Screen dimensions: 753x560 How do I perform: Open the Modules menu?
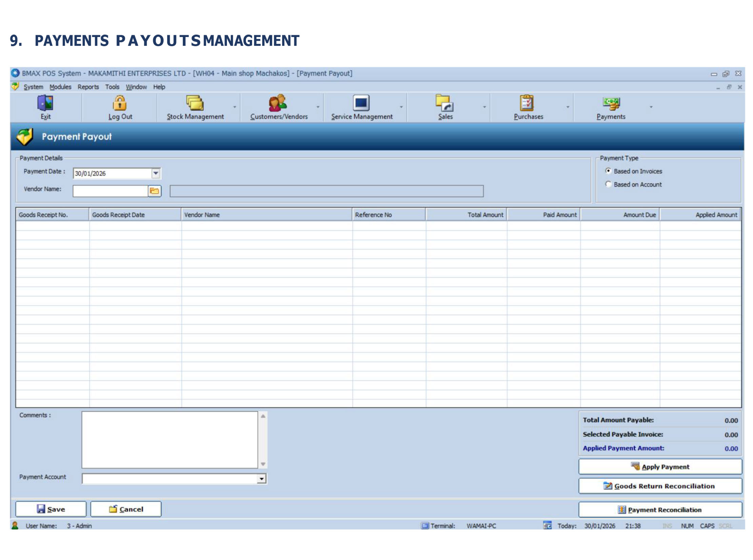click(x=60, y=87)
